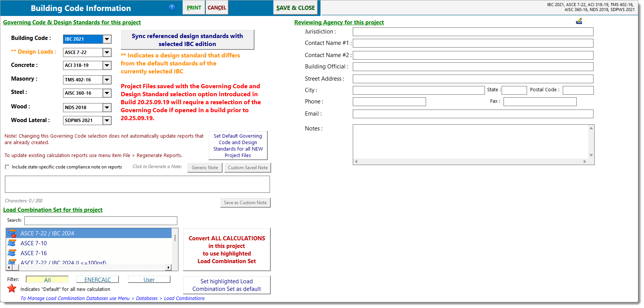Click the State input field
Viewport: 644px width, 308px height.
click(x=515, y=90)
